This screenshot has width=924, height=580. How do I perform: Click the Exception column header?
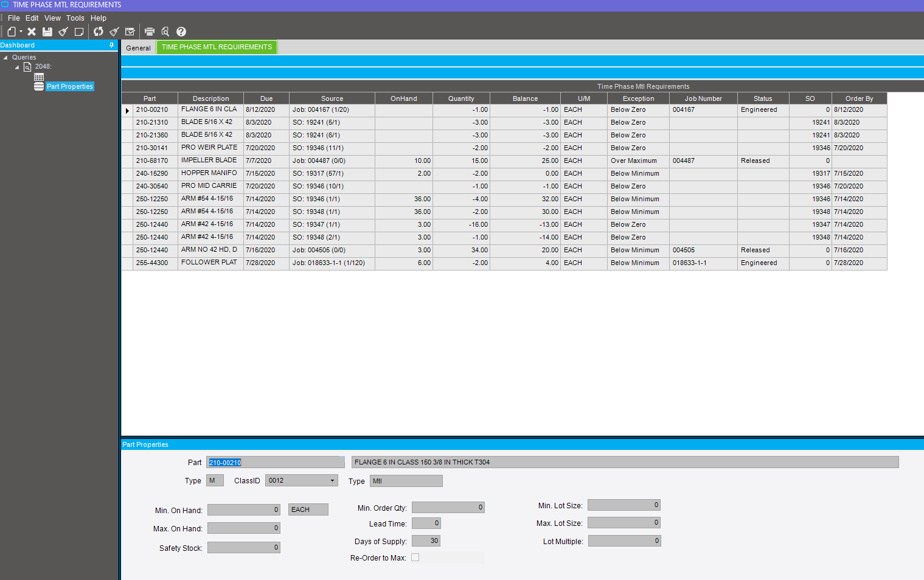point(638,98)
